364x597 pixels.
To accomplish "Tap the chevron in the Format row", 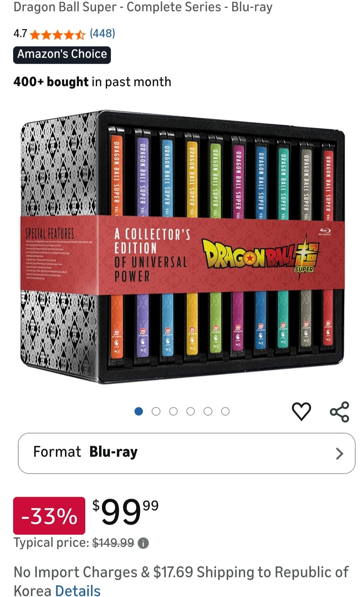I will (x=339, y=454).
